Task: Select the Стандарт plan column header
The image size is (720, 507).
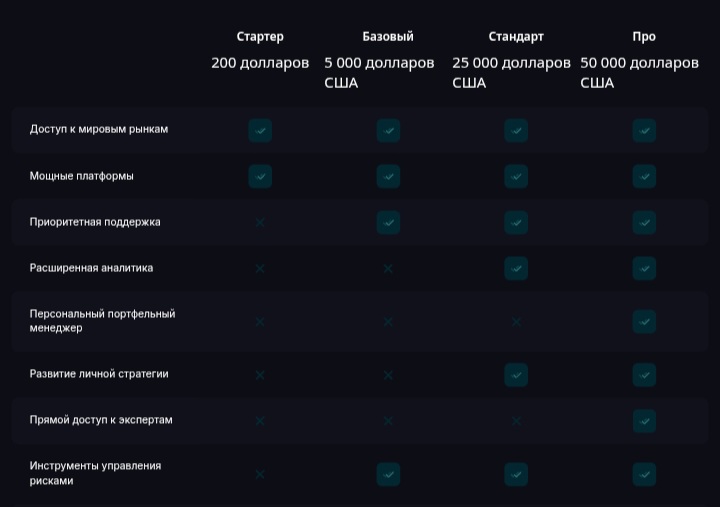Action: coord(516,36)
